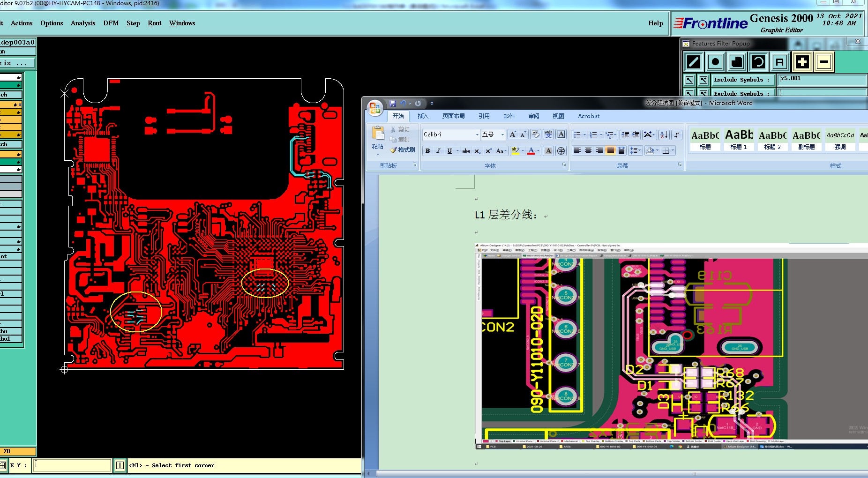Open the Calibri font name dropdown
868x478 pixels.
point(477,134)
